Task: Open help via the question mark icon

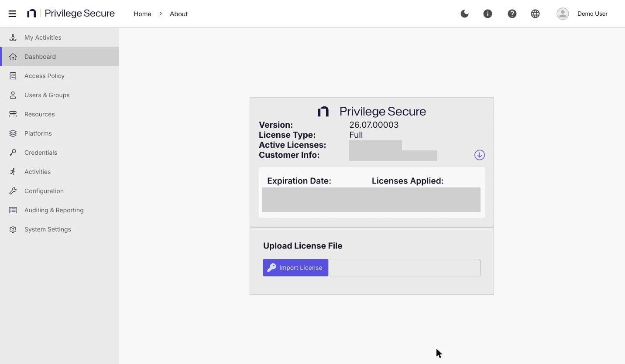Action: [512, 14]
